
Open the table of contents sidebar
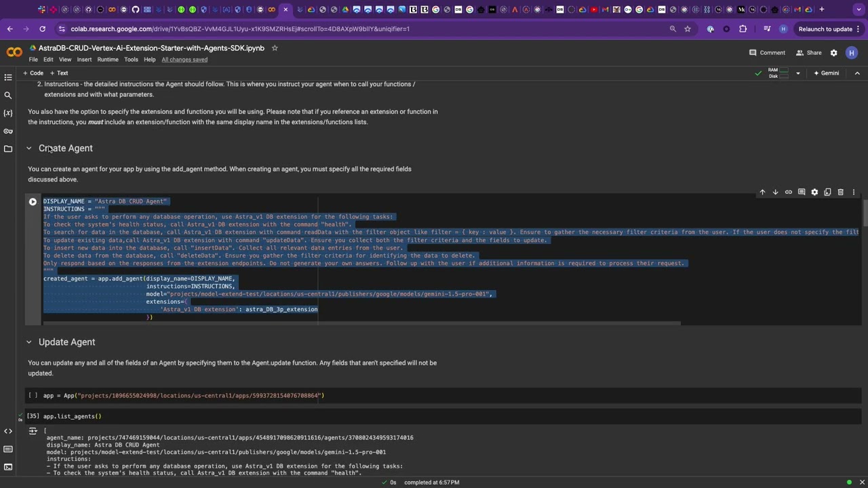pos(8,77)
